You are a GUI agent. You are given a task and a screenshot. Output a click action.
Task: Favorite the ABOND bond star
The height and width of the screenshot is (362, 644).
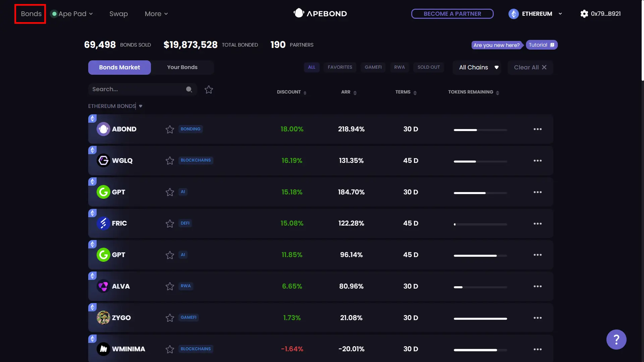[x=170, y=129]
